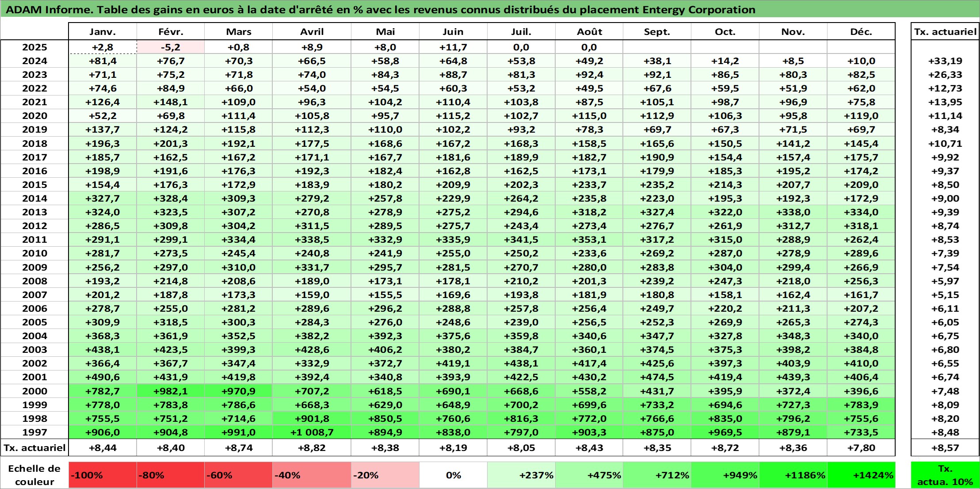Click the +5,15 actuarial rate for 2007
980x489 pixels.
[945, 295]
